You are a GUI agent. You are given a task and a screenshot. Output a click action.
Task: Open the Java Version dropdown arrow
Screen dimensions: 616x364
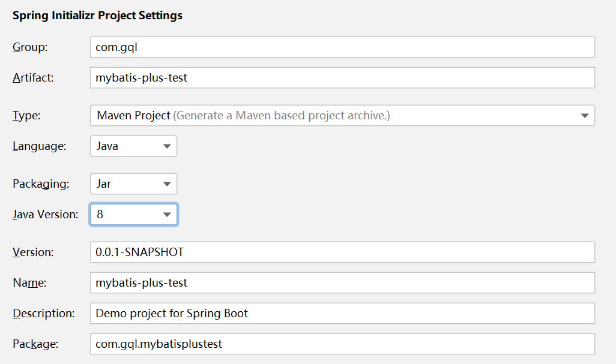[167, 215]
